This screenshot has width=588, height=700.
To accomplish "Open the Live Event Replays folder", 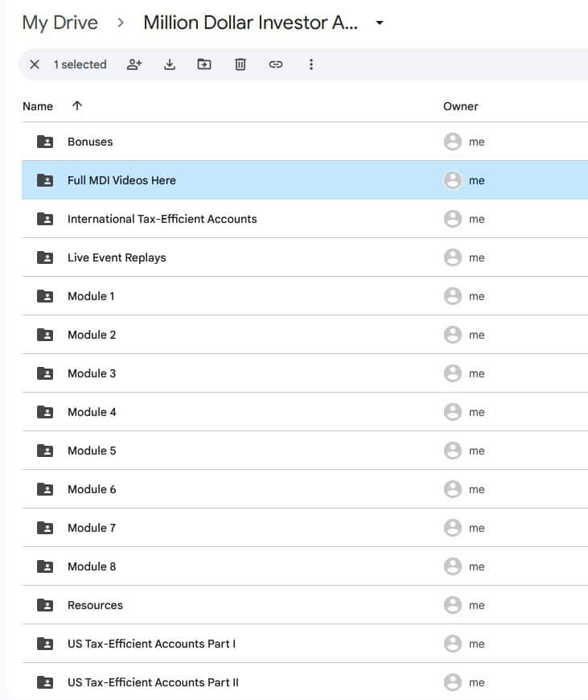I will 117,257.
